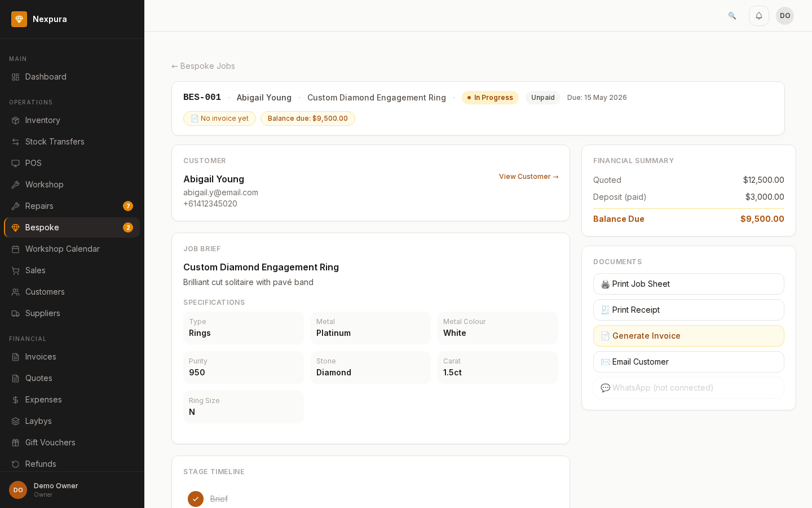Click Email Customer button
The height and width of the screenshot is (508, 812).
(x=689, y=362)
